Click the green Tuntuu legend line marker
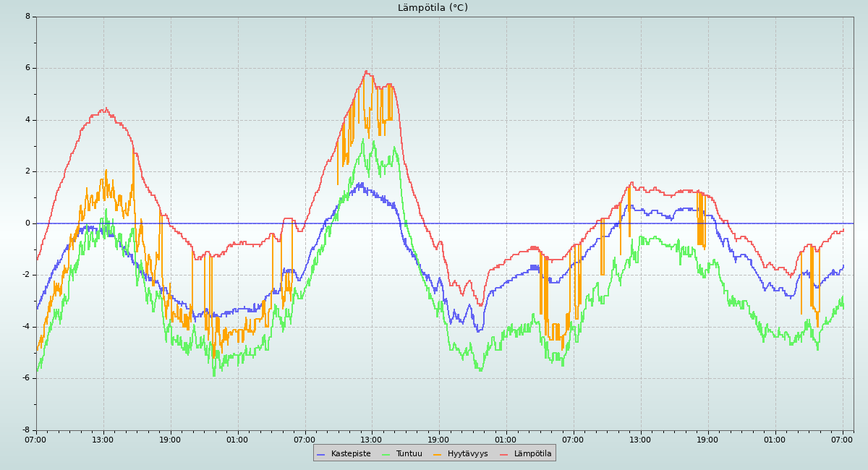868x470 pixels. [386, 454]
